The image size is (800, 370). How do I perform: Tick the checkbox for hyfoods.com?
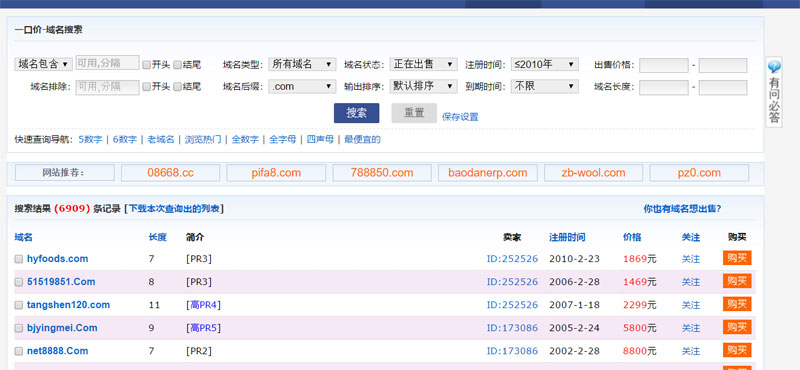click(18, 259)
